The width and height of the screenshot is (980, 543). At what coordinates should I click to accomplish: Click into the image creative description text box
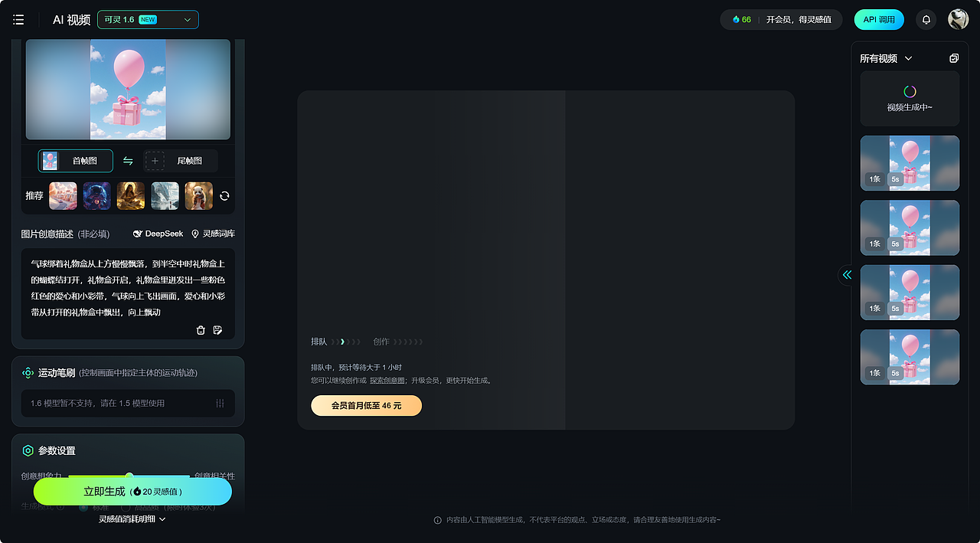point(128,287)
